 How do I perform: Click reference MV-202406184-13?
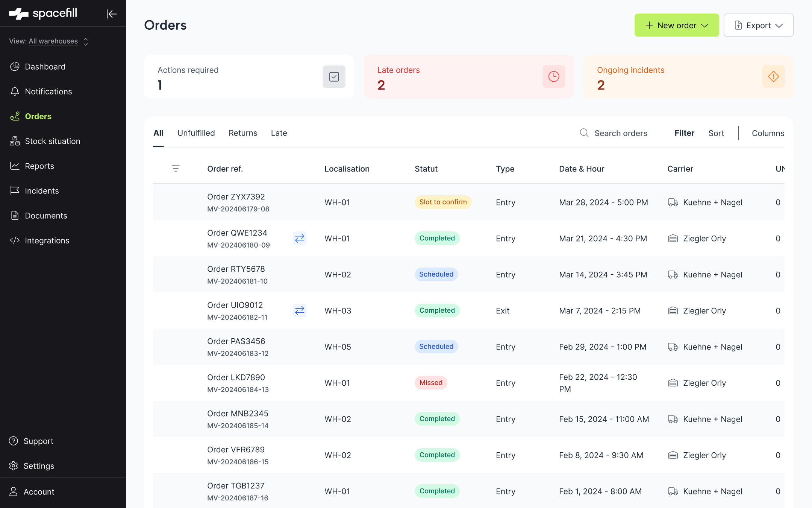(x=238, y=389)
